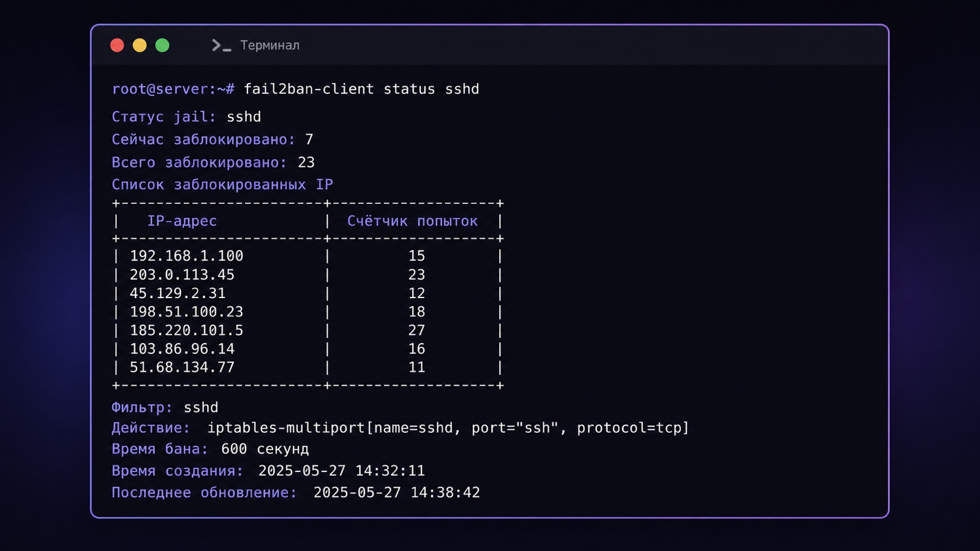980x551 pixels.
Task: Click the "Последнее обновление:" label
Action: 204,493
